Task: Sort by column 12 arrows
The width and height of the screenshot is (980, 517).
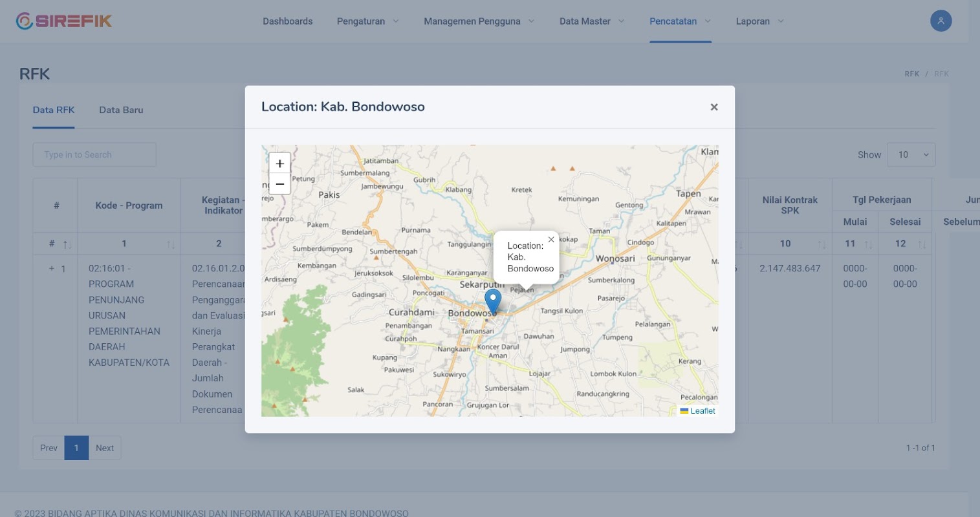Action: [922, 244]
